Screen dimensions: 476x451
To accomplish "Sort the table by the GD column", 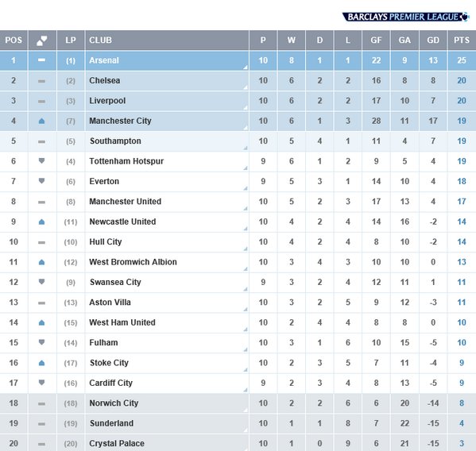I will (x=433, y=40).
